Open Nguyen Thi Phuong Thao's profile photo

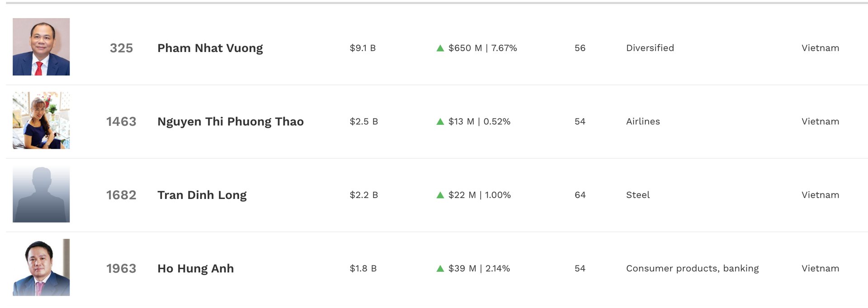click(41, 120)
